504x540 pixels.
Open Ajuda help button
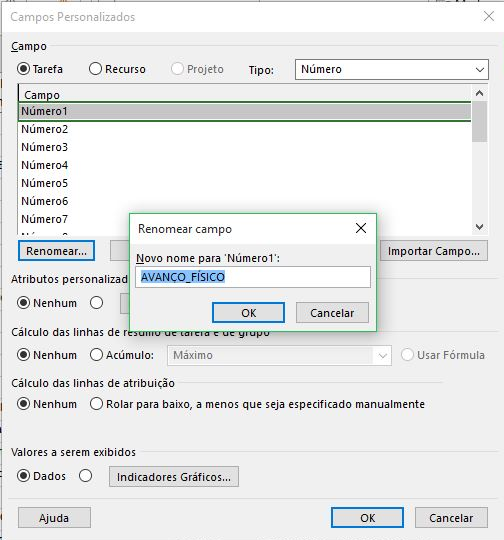(x=54, y=518)
